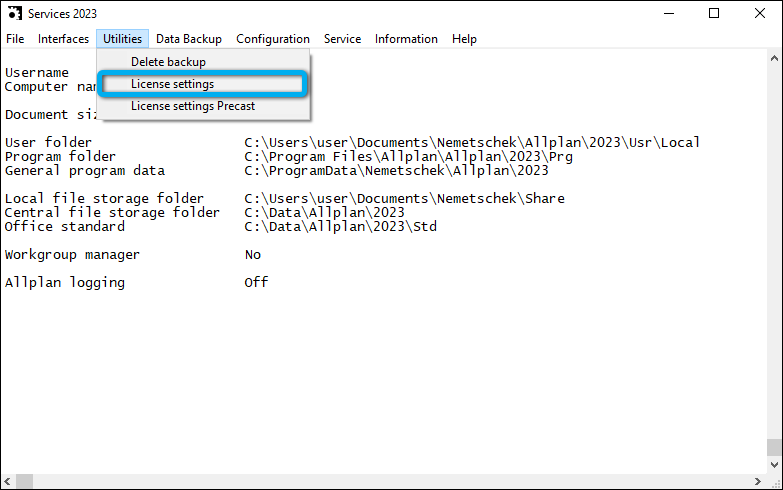The width and height of the screenshot is (783, 490).
Task: Click the 'Office standard' label
Action: coord(65,226)
